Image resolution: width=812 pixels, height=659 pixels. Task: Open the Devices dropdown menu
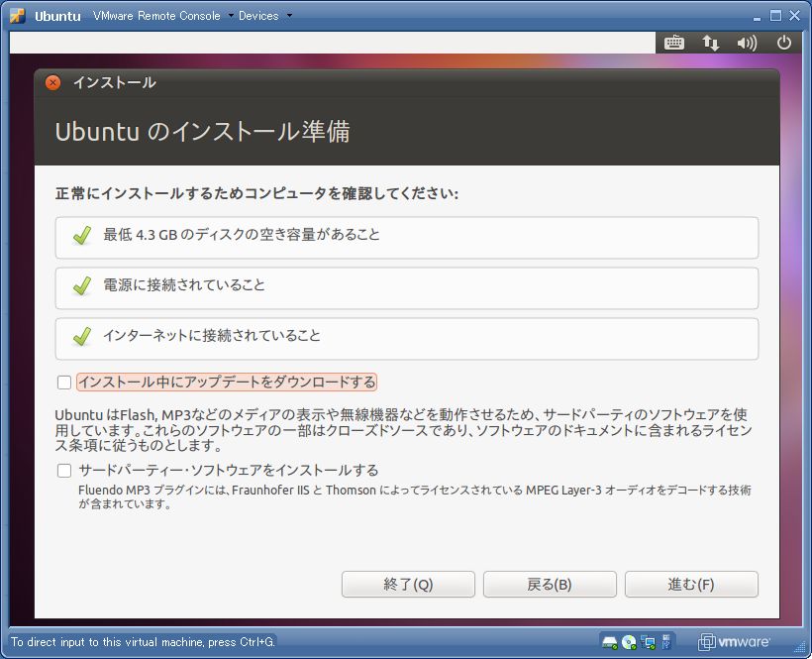coord(265,16)
